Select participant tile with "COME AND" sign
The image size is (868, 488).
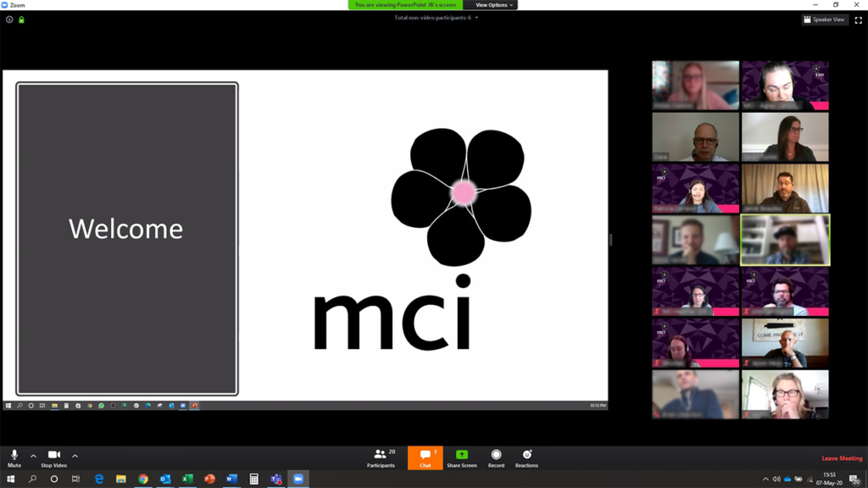785,343
